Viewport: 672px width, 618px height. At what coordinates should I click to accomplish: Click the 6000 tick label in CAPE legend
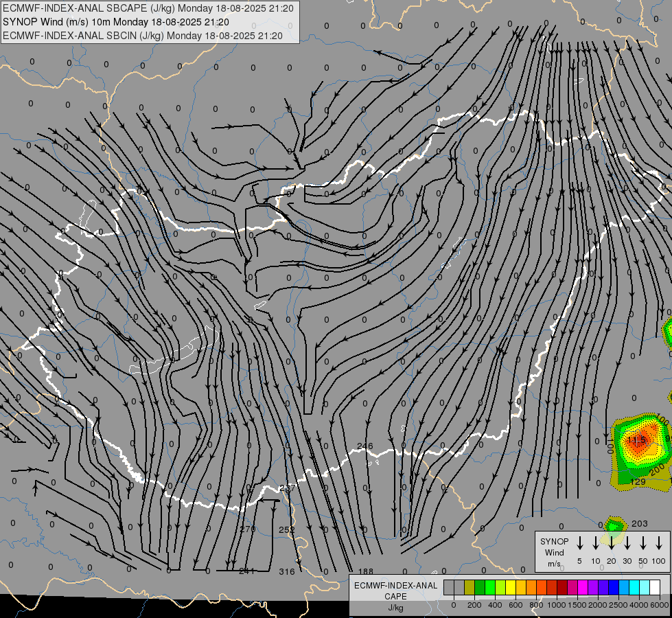tap(660, 605)
